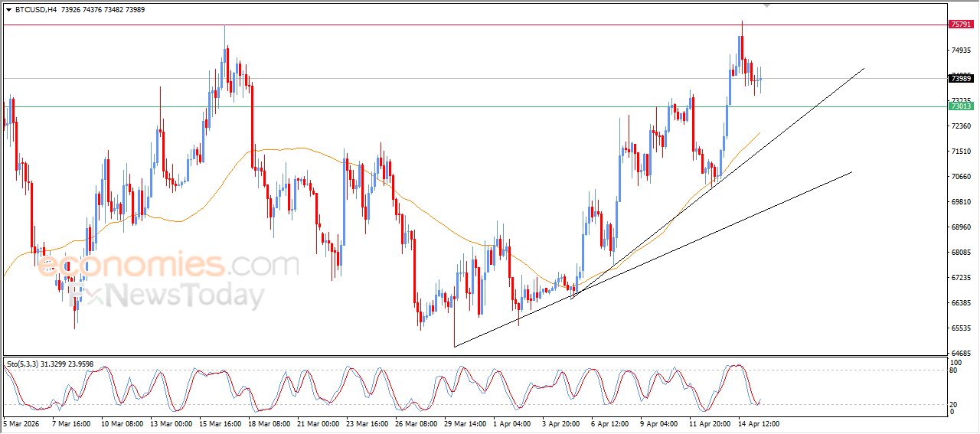The height and width of the screenshot is (434, 980).
Task: Click the BTCUSD,H4 chart symbol title
Action: click(35, 10)
